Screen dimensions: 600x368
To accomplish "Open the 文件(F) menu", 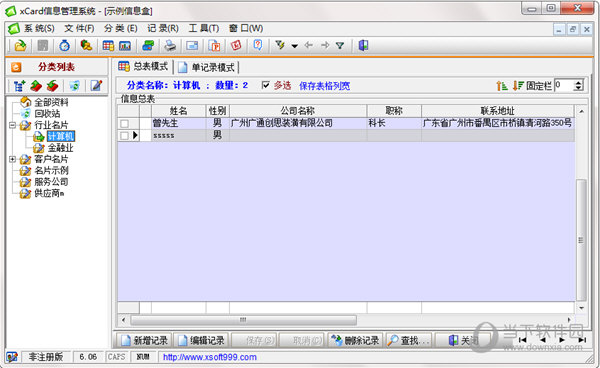I will tap(79, 28).
